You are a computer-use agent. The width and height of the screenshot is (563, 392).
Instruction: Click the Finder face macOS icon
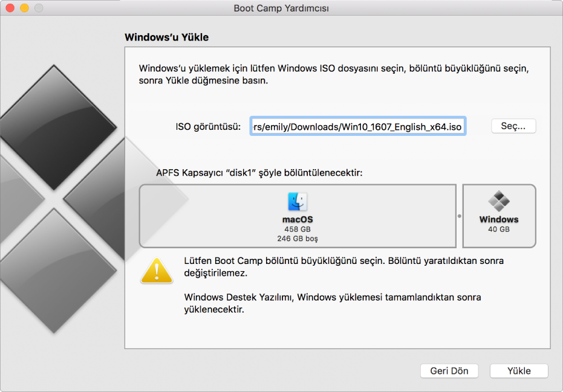(298, 202)
